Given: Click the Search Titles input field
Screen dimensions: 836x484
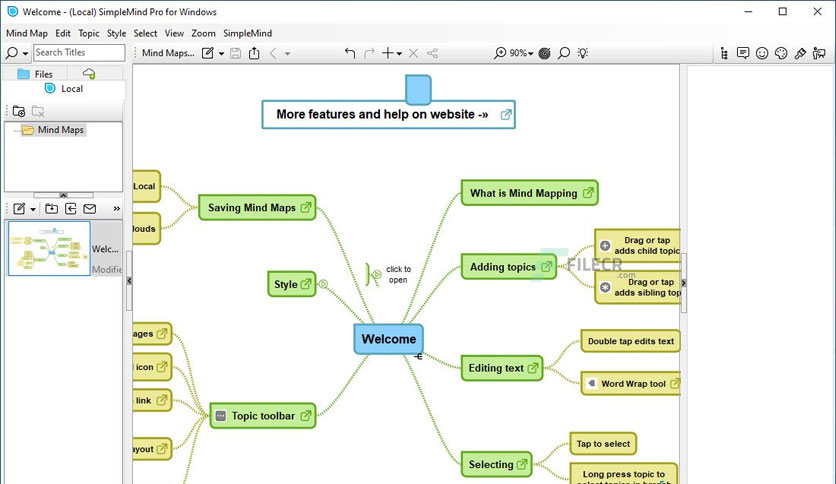Looking at the screenshot, I should 79,52.
